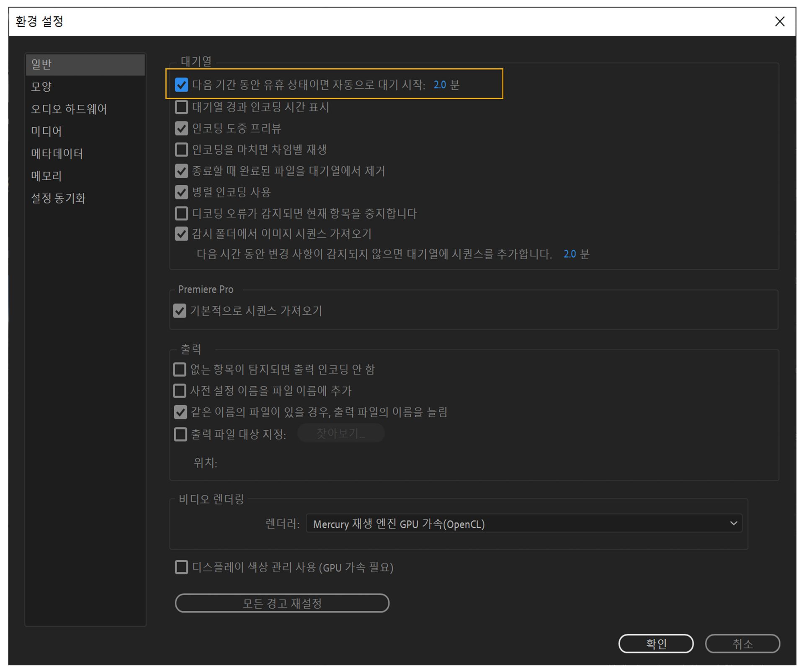Check the 출력 파일 대상 지정 checkbox

point(180,434)
